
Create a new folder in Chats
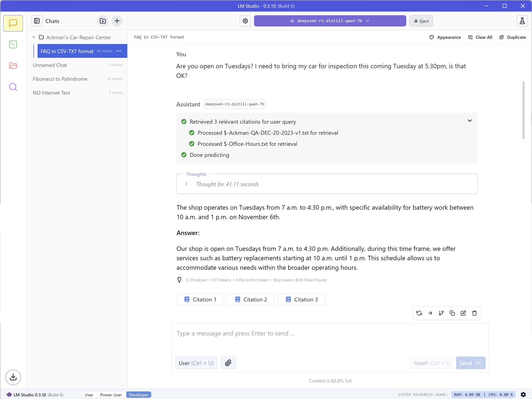[x=103, y=21]
